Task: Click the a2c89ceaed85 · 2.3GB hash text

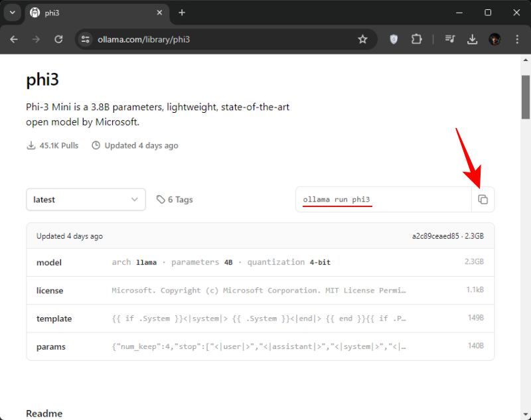Action: [447, 236]
